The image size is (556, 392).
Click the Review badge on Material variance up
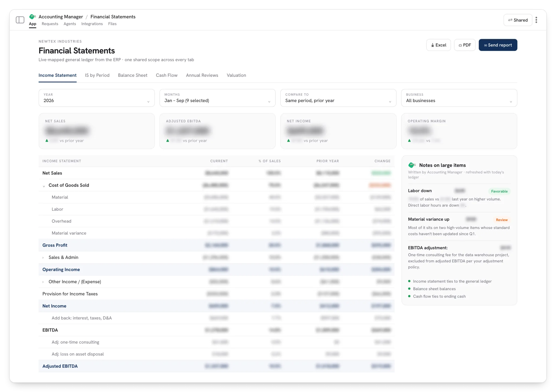[502, 220]
